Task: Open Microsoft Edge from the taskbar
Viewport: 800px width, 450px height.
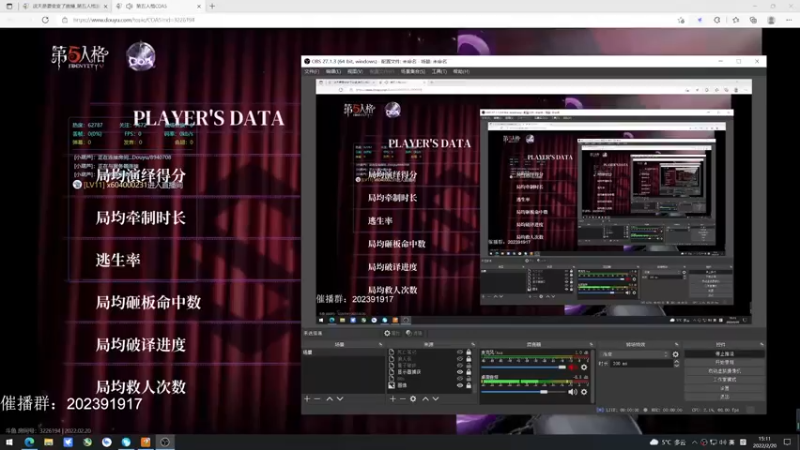Action: click(x=29, y=442)
